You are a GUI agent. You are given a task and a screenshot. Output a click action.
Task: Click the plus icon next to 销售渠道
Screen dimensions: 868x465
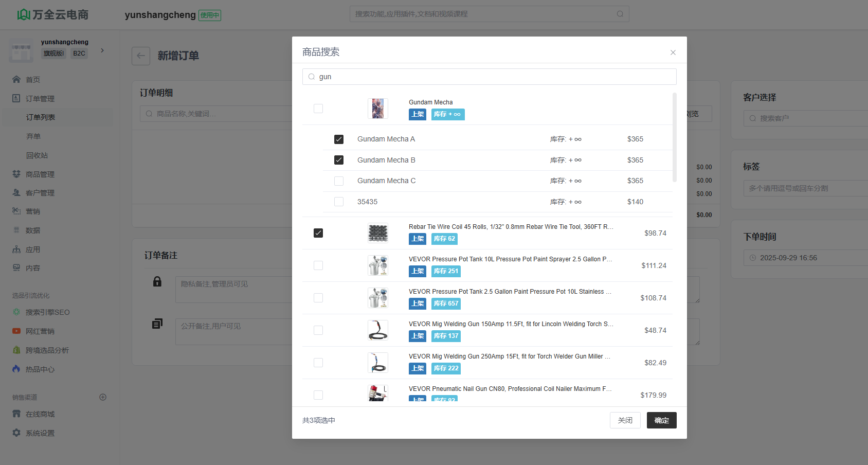click(103, 397)
